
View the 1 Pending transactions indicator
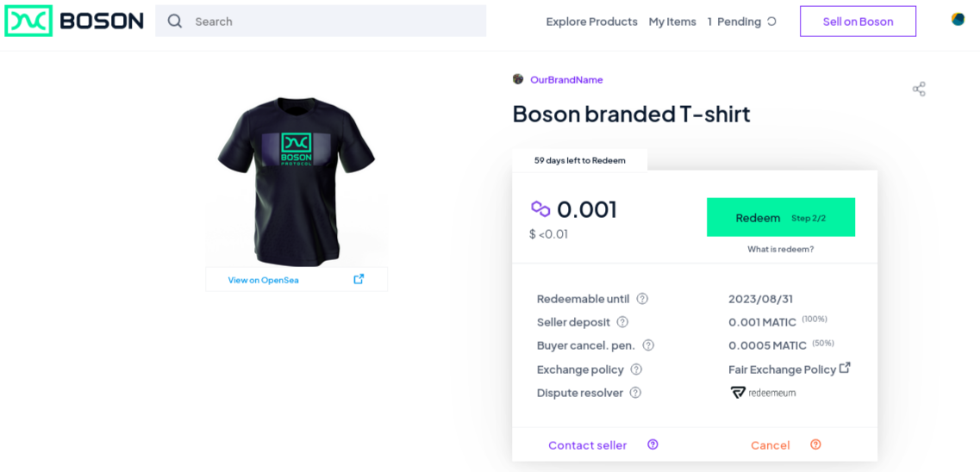pyautogui.click(x=741, y=22)
